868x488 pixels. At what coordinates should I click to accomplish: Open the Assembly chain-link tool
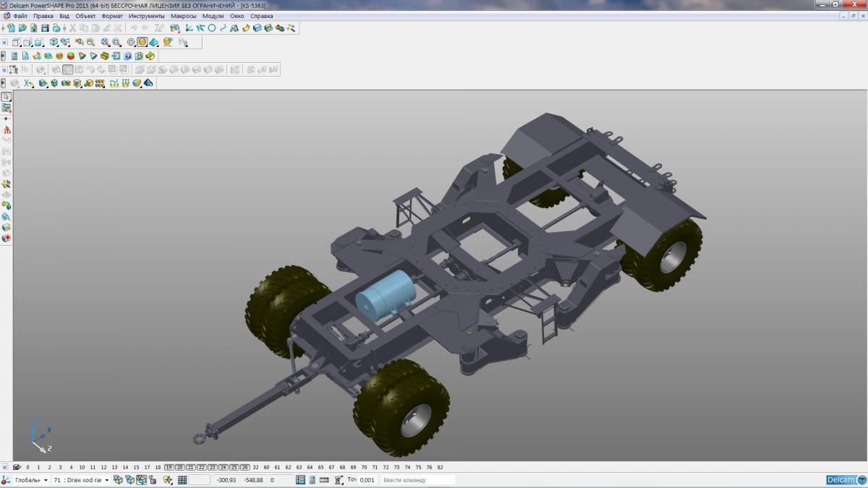[280, 27]
